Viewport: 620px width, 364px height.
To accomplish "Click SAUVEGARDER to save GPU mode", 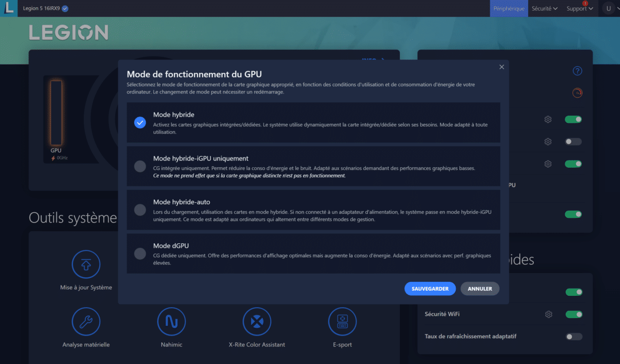I will 430,289.
